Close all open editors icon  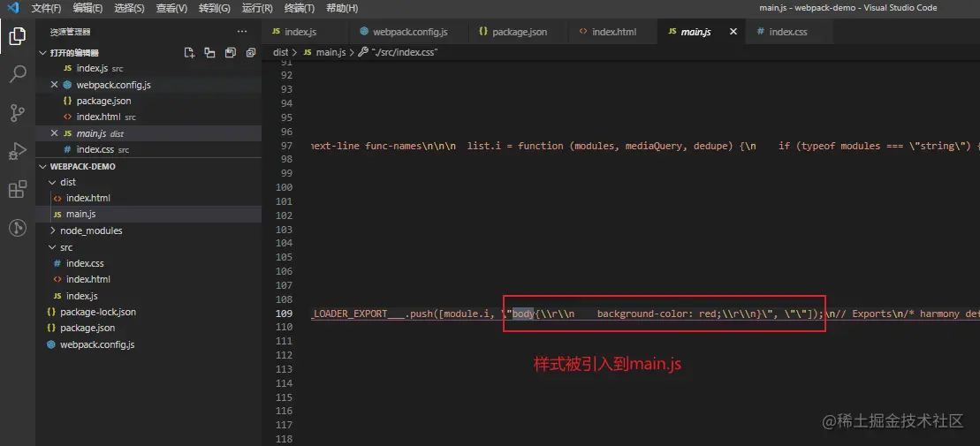[x=251, y=53]
